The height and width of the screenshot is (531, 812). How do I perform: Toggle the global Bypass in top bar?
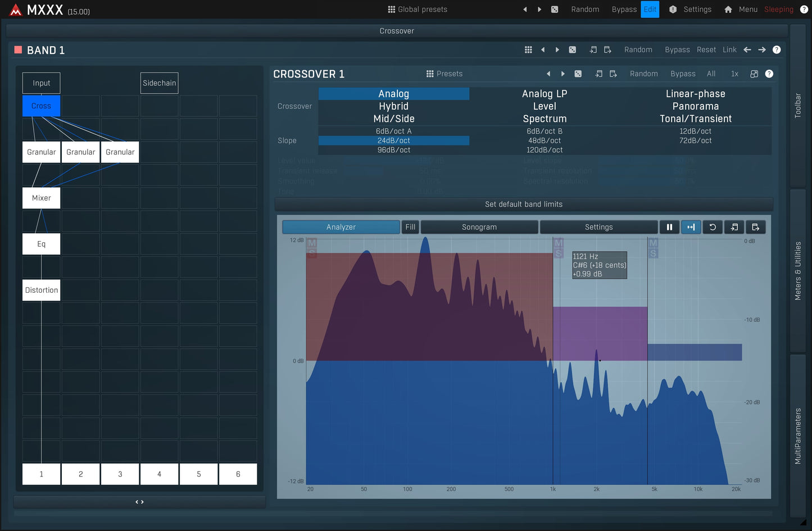(x=624, y=10)
